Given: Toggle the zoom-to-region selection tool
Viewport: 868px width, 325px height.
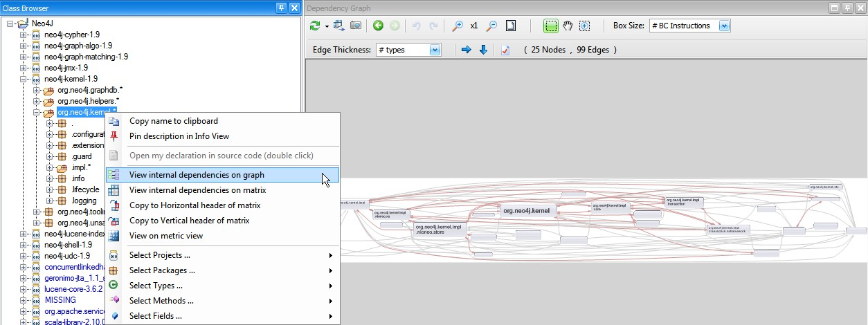Looking at the screenshot, I should (x=585, y=26).
